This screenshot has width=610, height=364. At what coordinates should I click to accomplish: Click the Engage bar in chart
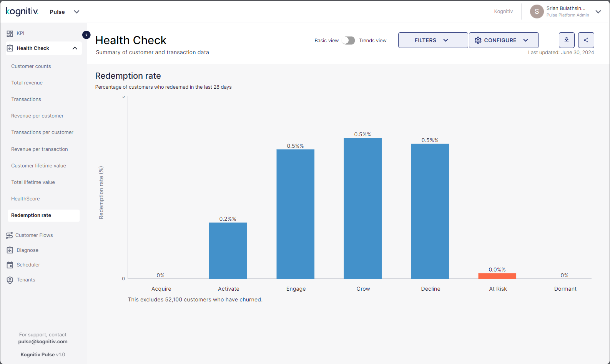296,214
